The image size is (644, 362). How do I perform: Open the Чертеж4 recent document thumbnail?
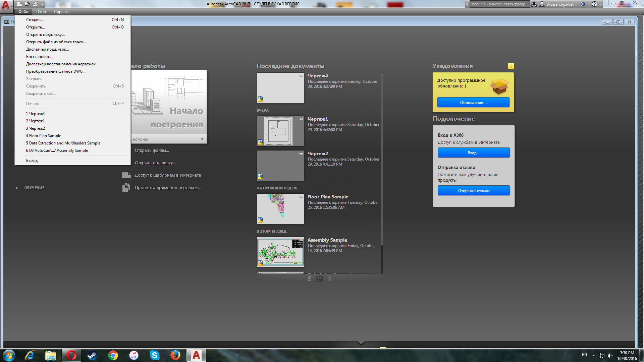tap(280, 88)
